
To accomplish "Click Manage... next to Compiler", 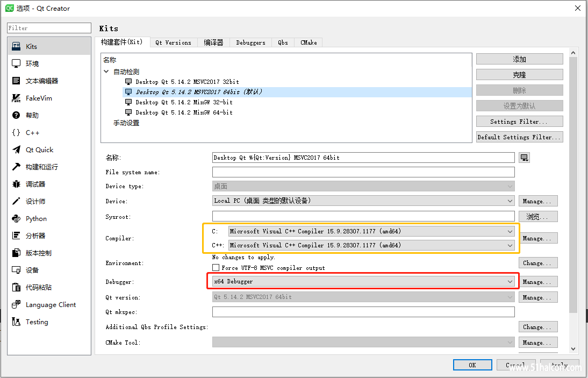I will point(538,238).
